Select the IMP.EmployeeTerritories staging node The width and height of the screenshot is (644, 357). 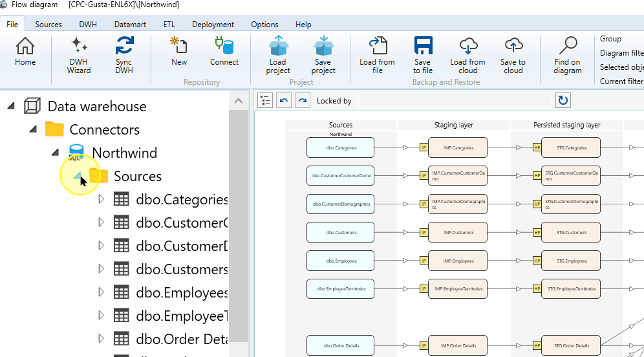(x=458, y=289)
